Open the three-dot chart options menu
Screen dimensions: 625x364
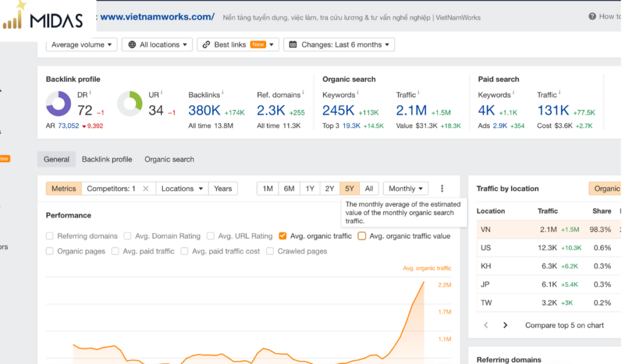(x=442, y=188)
